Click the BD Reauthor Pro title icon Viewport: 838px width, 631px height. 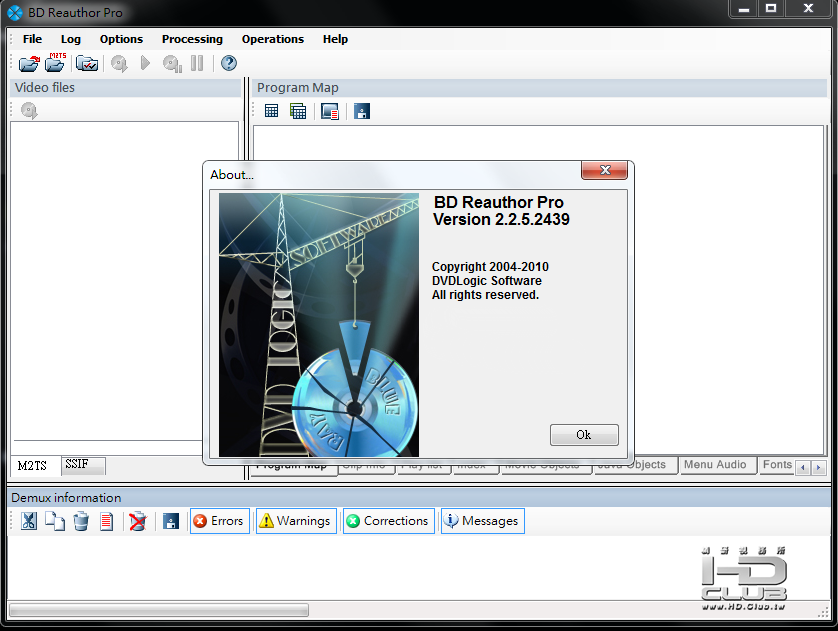pyautogui.click(x=15, y=13)
